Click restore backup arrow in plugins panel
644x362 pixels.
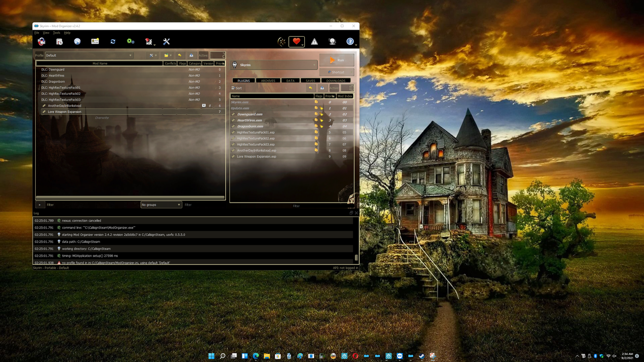tap(310, 88)
